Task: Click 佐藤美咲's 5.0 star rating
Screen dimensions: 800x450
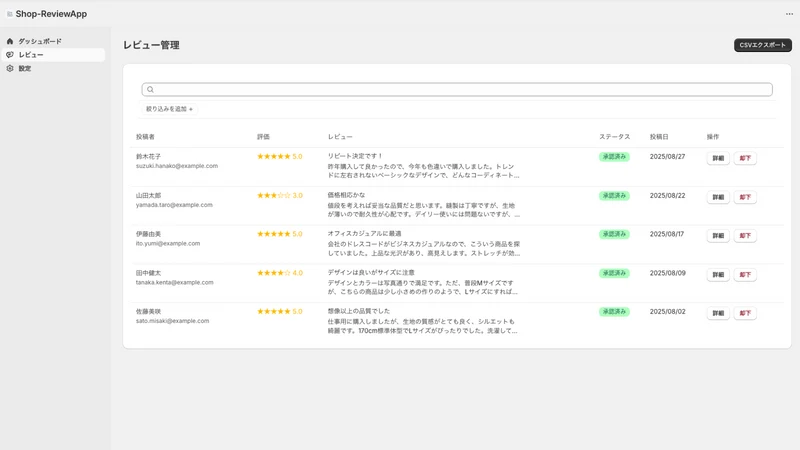Action: [280, 311]
